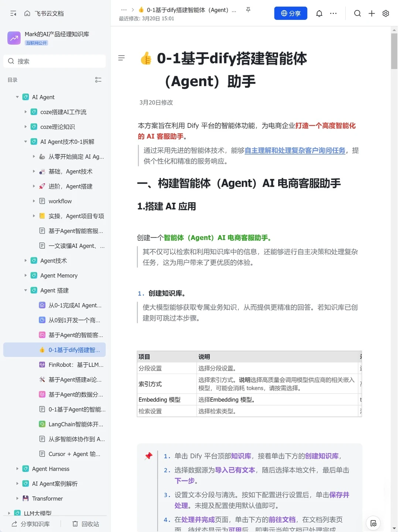This screenshot has height=532, width=399.
Task: Click the blue 分享 button
Action: click(291, 13)
